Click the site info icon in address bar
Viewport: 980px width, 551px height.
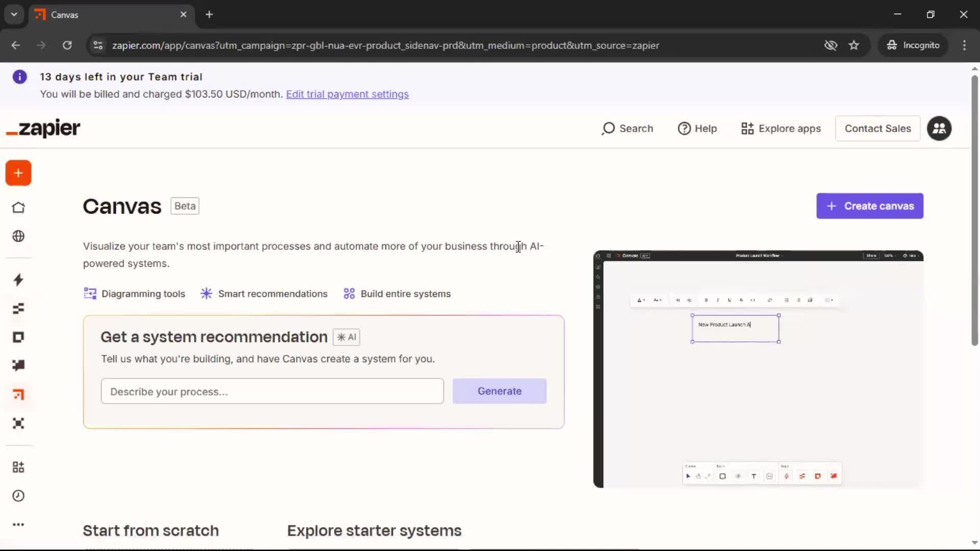[x=98, y=45]
